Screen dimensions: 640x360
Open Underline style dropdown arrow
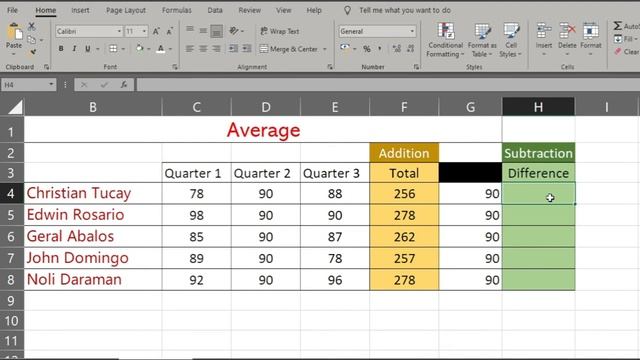[98, 49]
